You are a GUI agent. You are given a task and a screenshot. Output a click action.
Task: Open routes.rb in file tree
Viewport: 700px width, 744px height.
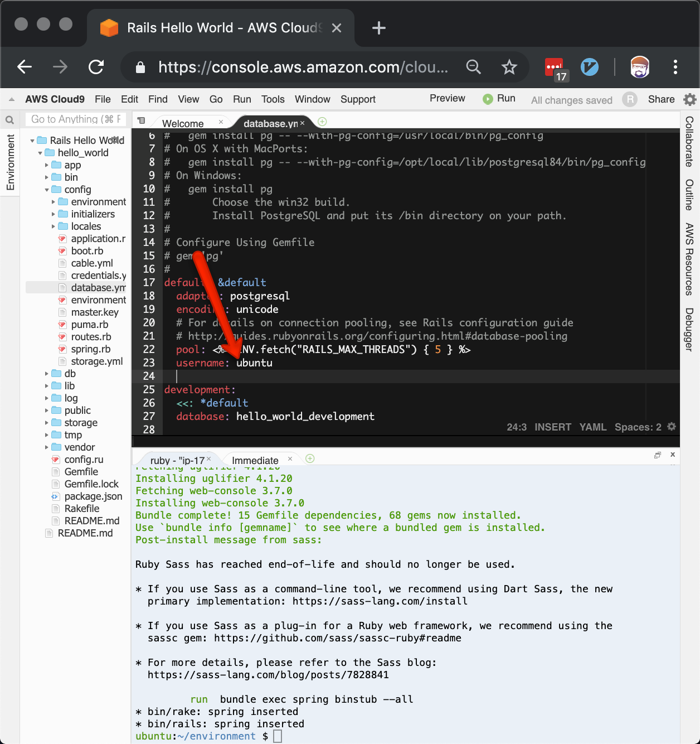coord(91,337)
